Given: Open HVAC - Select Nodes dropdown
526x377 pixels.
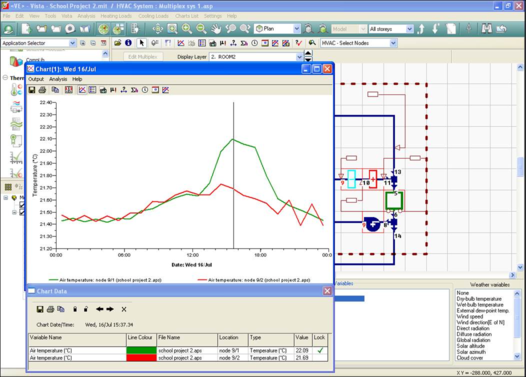Looking at the screenshot, I should point(393,43).
